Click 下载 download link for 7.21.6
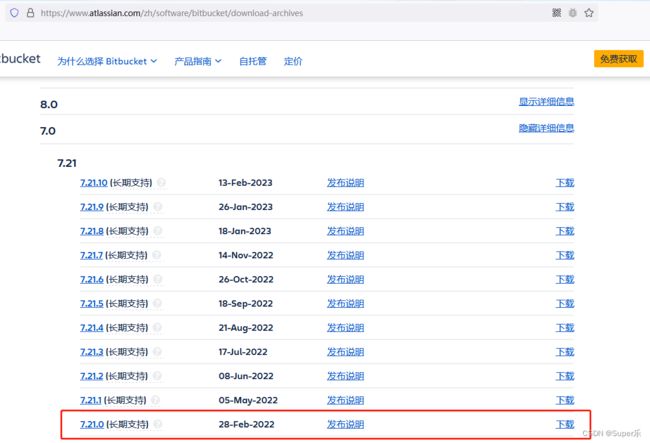This screenshot has height=443, width=650. coord(565,279)
